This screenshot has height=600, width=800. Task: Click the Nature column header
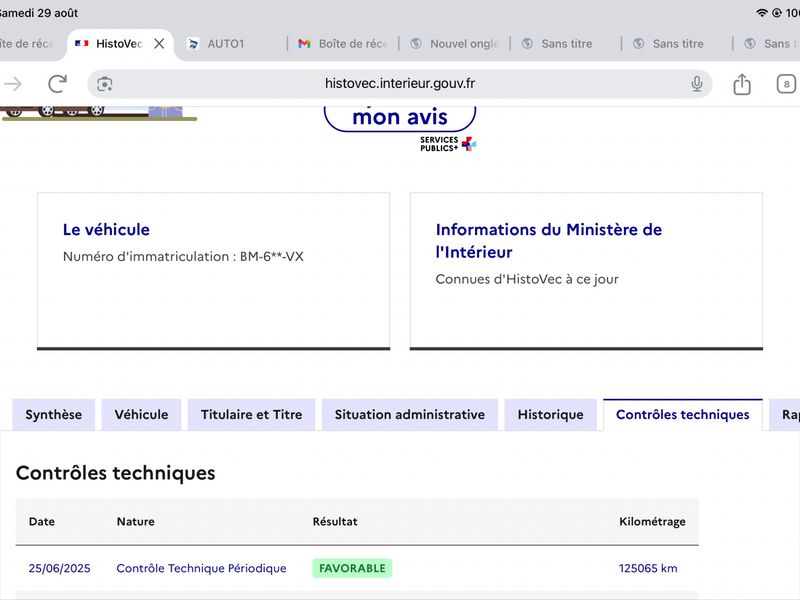click(136, 521)
